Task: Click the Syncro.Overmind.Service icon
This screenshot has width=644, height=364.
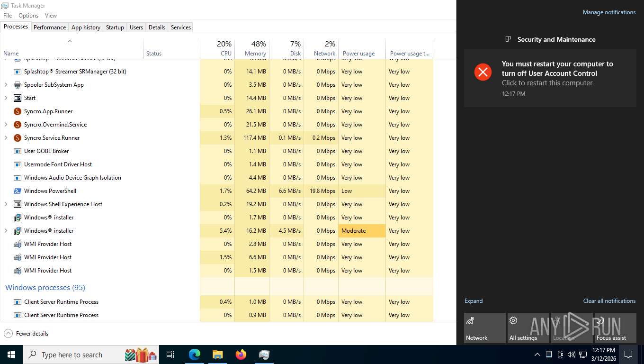Action: (18, 125)
